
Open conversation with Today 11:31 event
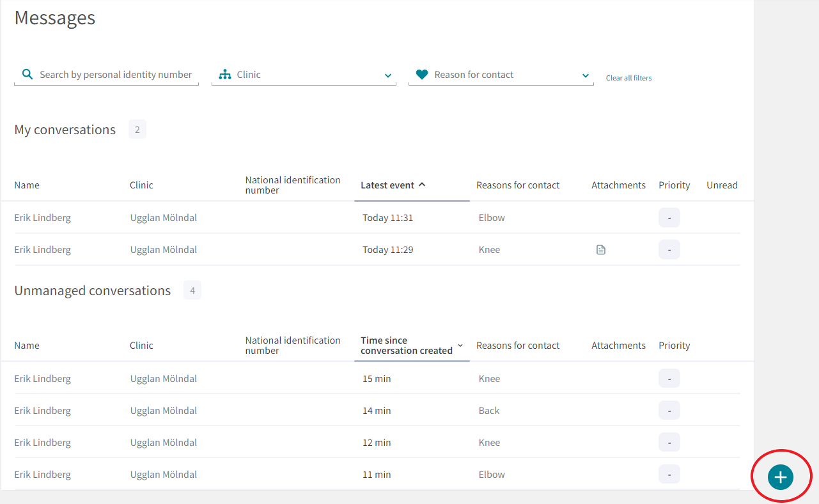pos(377,218)
